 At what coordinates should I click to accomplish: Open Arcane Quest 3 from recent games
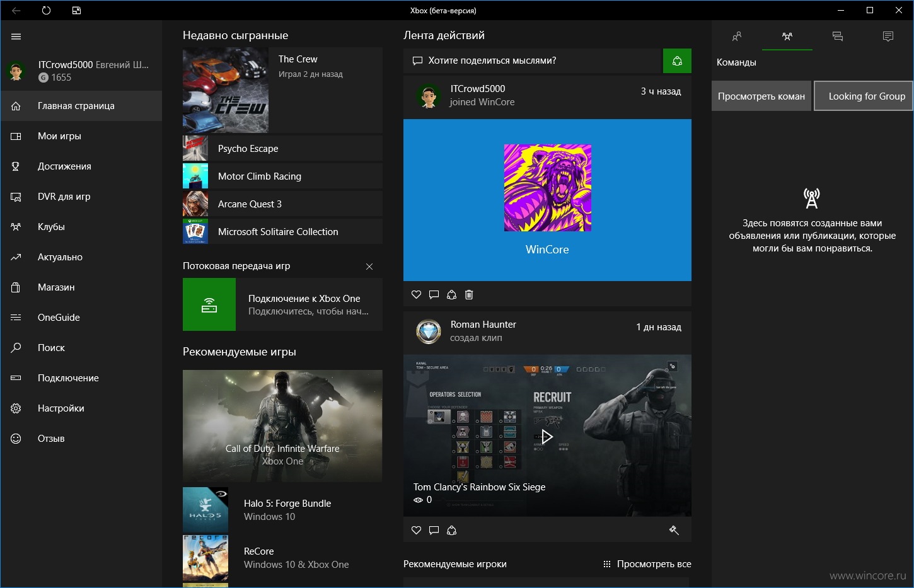282,204
